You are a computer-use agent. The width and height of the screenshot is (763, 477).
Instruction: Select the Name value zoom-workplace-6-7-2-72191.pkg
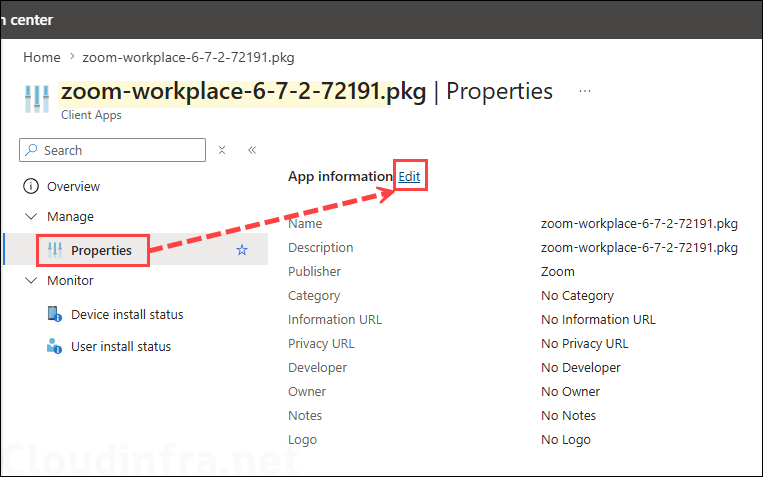(x=639, y=224)
